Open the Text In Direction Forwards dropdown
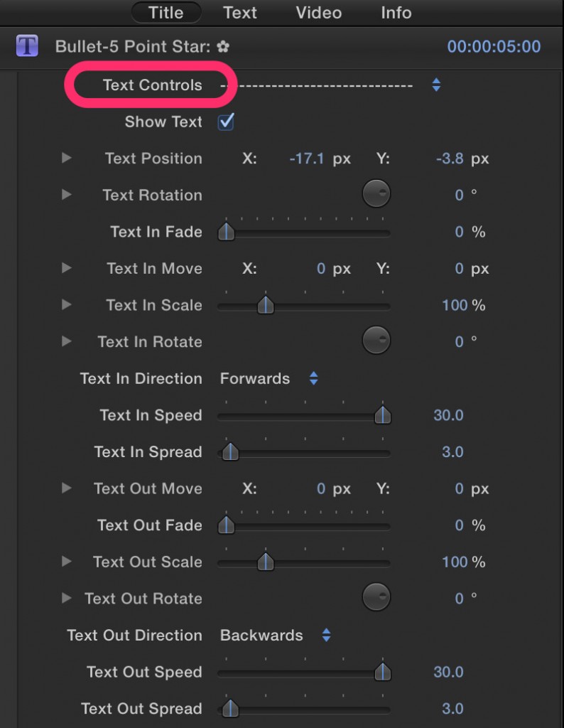Image resolution: width=564 pixels, height=728 pixels. pos(269,378)
